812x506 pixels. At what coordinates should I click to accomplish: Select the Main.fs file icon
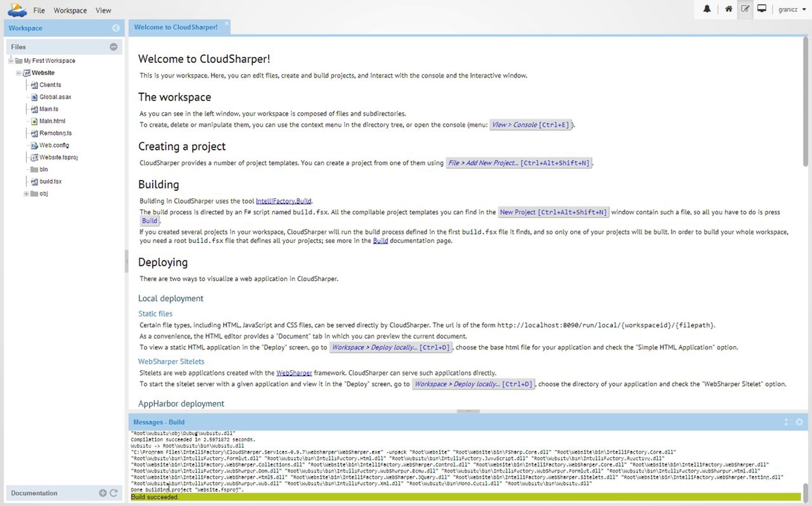pyautogui.click(x=34, y=109)
